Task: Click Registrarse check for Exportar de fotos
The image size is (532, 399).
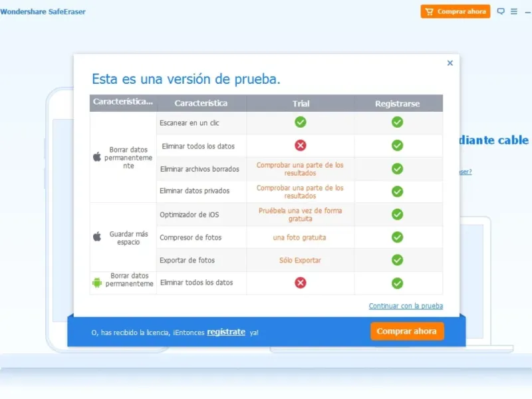Action: pyautogui.click(x=397, y=260)
